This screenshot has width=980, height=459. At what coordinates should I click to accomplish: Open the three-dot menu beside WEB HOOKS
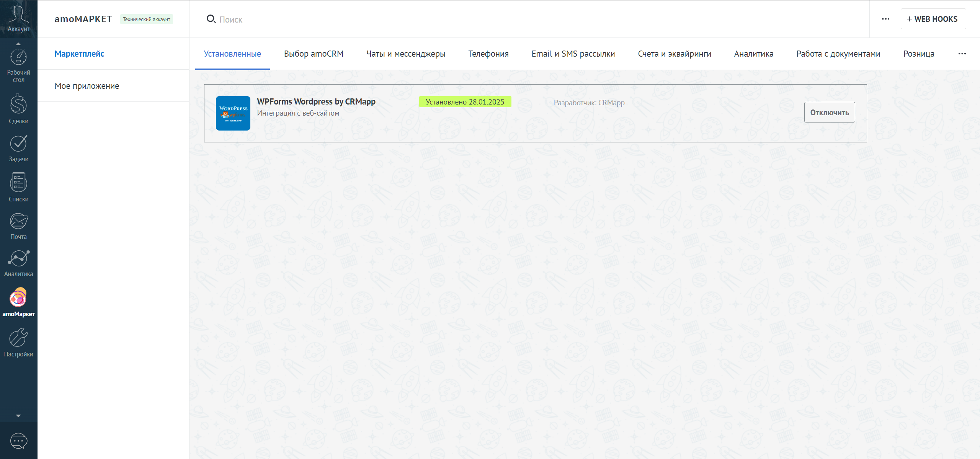pyautogui.click(x=885, y=19)
